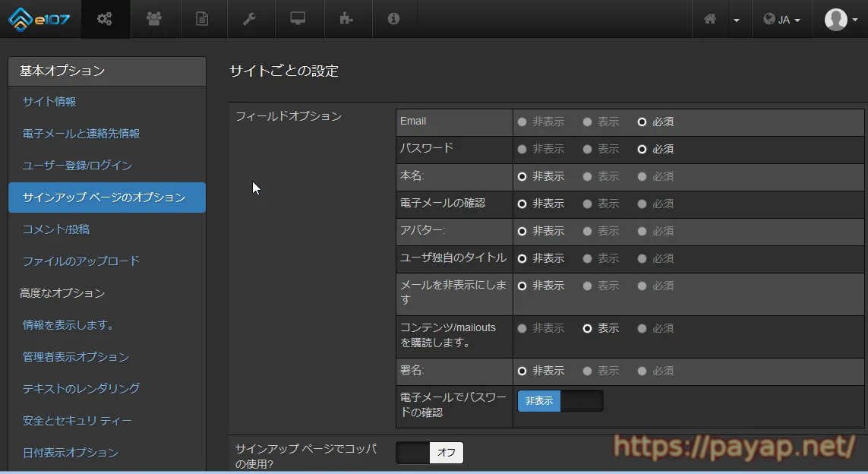Toggle サインアップ ページでコッパの使用 オフ switch
Viewport: 868px width, 474px height.
point(430,453)
